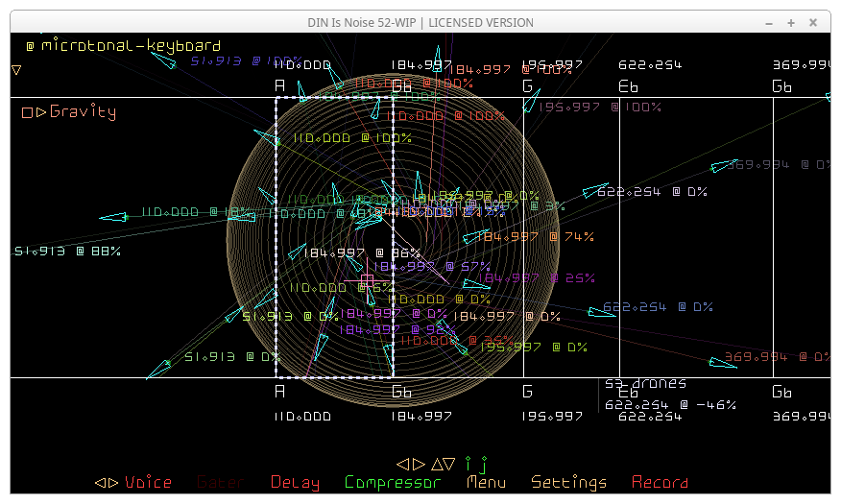Click the green 'j' icon
Screen dimensions: 841x504
484,465
